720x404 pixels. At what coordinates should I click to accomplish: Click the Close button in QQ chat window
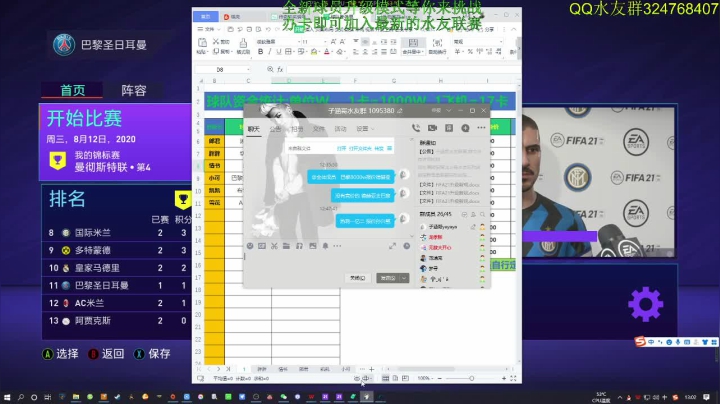pyautogui.click(x=357, y=278)
